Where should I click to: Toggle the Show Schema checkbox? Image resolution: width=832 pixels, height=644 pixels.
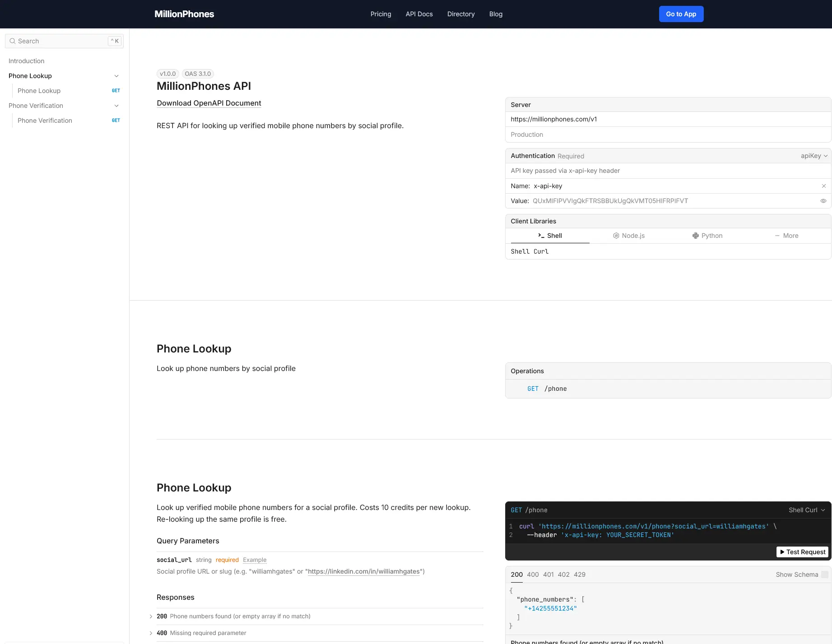[x=825, y=575]
